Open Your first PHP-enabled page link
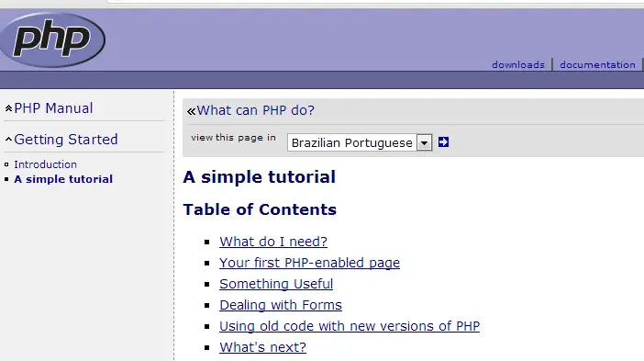Viewport: 644px width, 361px height. click(x=309, y=263)
